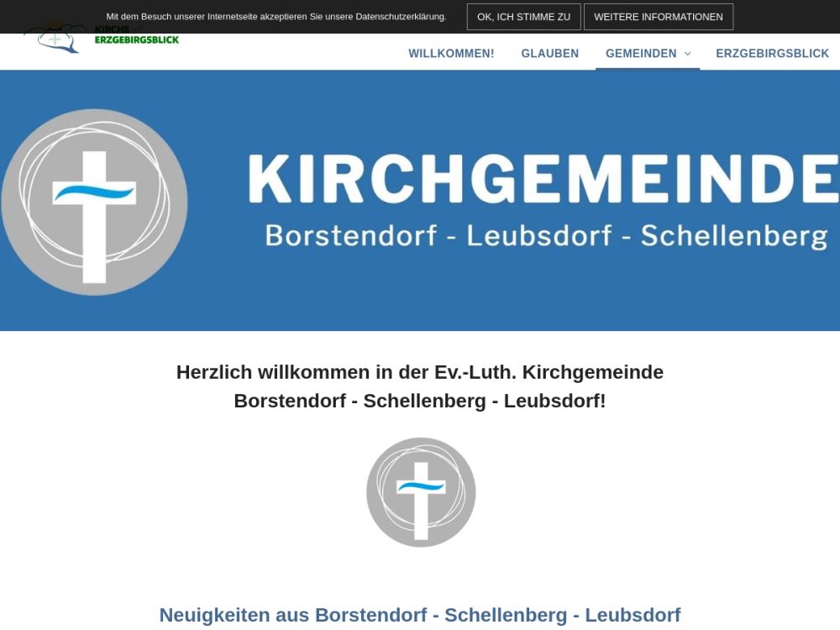Go to the GLAUBEN page

(x=549, y=54)
